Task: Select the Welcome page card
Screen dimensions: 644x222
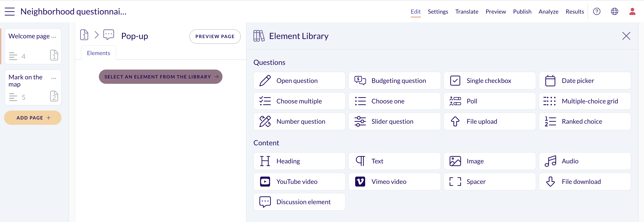Action: tap(33, 46)
